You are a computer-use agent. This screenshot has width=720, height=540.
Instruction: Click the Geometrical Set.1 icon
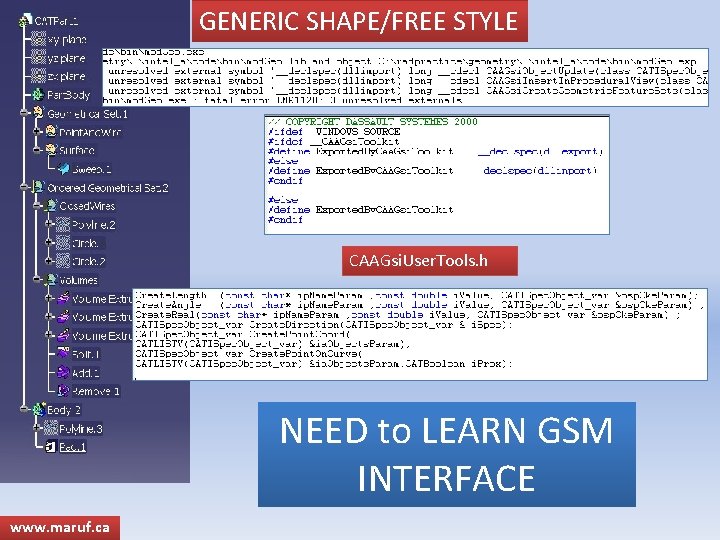[x=38, y=113]
